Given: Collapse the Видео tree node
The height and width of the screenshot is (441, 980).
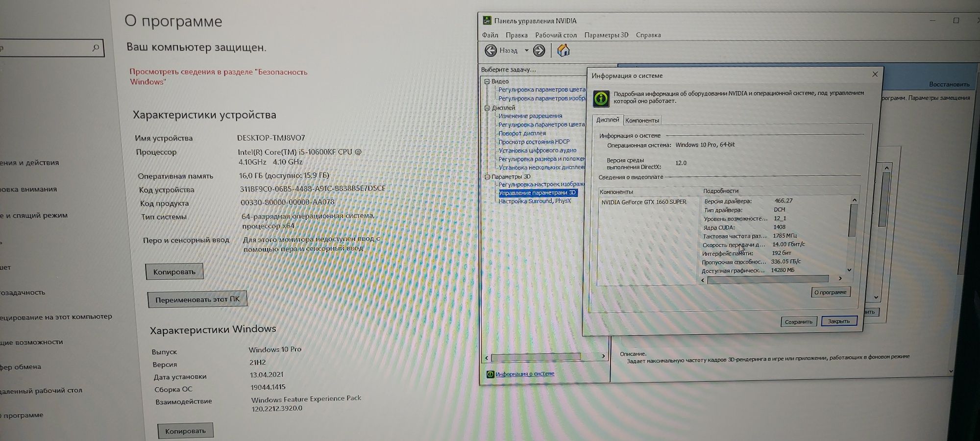Looking at the screenshot, I should coord(487,81).
